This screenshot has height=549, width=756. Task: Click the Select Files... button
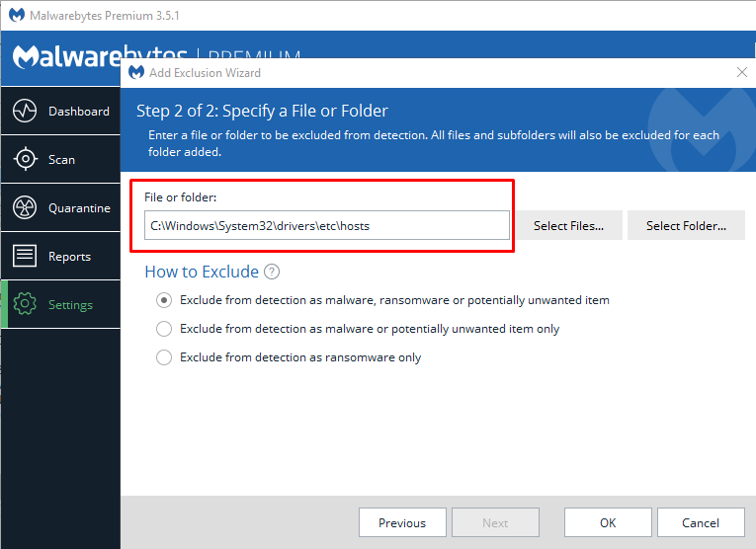coord(568,225)
